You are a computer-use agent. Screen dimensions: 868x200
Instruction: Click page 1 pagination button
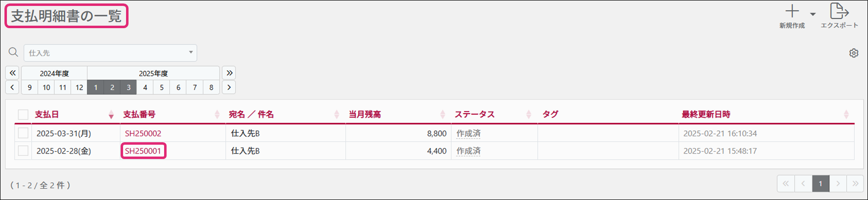821,184
